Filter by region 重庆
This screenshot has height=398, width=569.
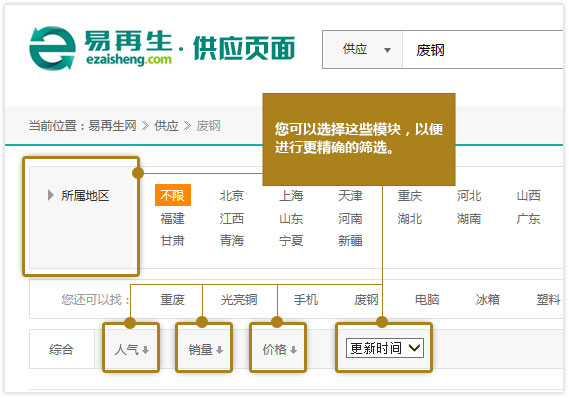tap(410, 196)
